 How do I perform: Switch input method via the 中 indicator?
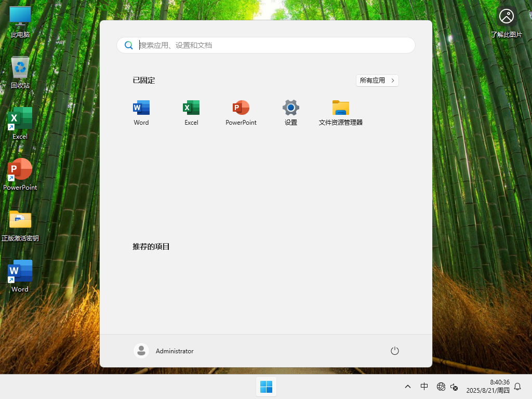(x=424, y=387)
